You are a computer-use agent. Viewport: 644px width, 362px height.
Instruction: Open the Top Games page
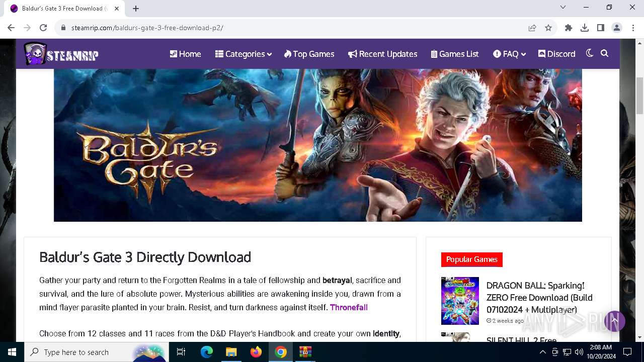pyautogui.click(x=309, y=54)
